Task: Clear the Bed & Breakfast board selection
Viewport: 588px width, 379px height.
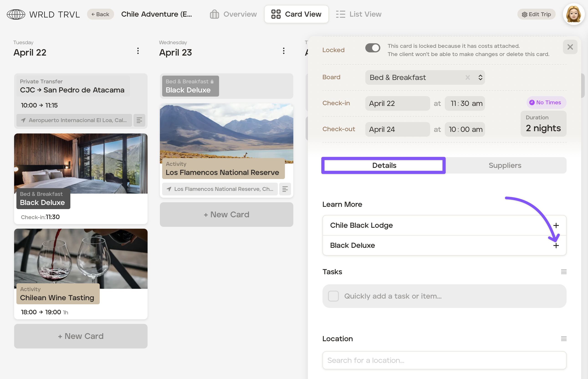Action: tap(468, 77)
